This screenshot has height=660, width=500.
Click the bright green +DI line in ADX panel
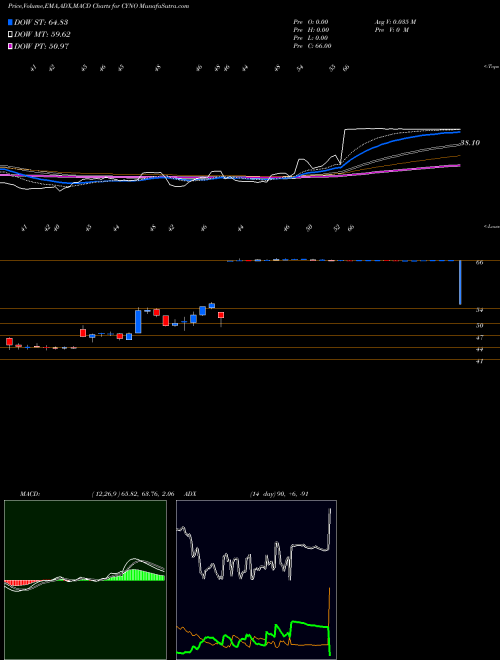coord(309,624)
